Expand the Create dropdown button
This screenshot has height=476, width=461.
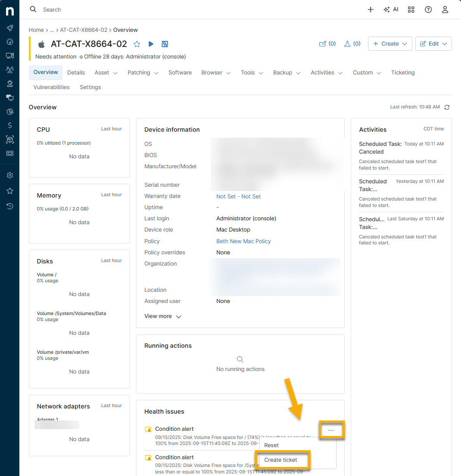pyautogui.click(x=390, y=43)
